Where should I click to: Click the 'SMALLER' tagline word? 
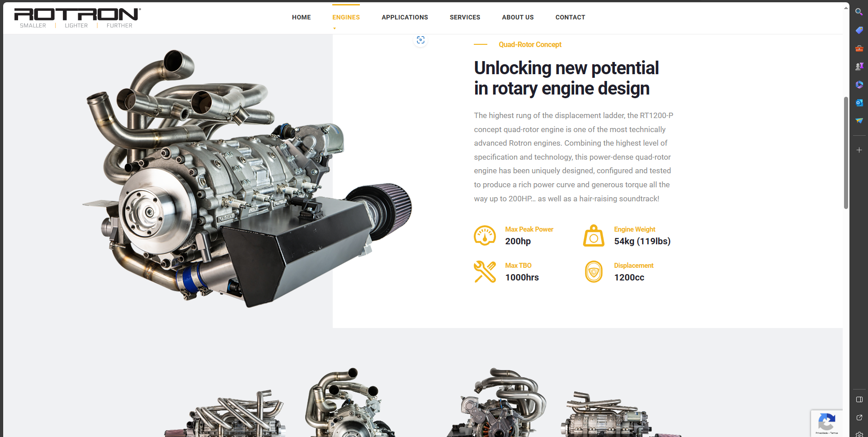click(x=33, y=26)
